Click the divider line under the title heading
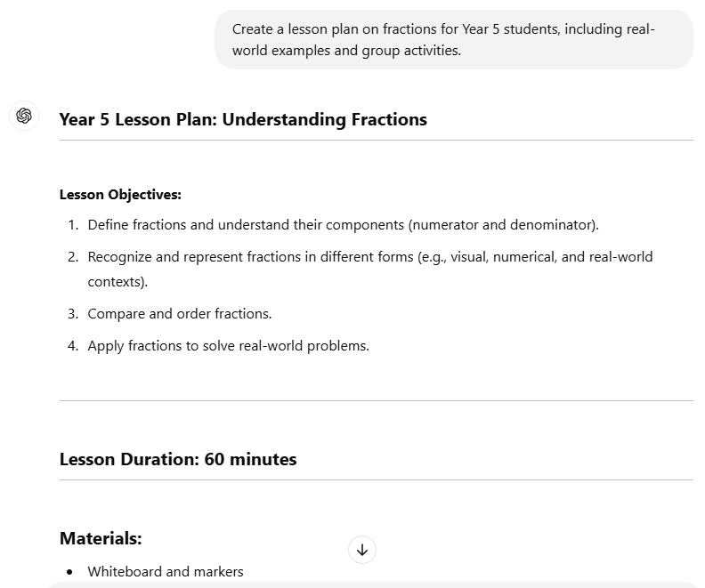Viewport: 705px width, 588px height. (376, 140)
